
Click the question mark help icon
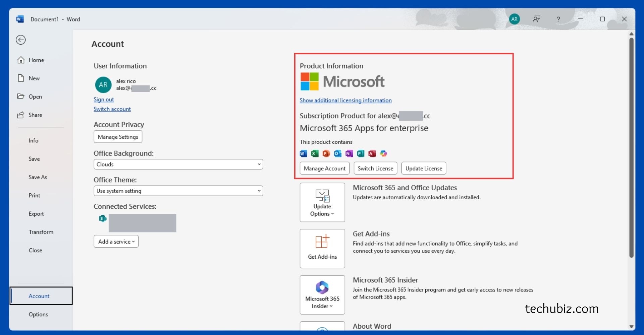tap(558, 19)
